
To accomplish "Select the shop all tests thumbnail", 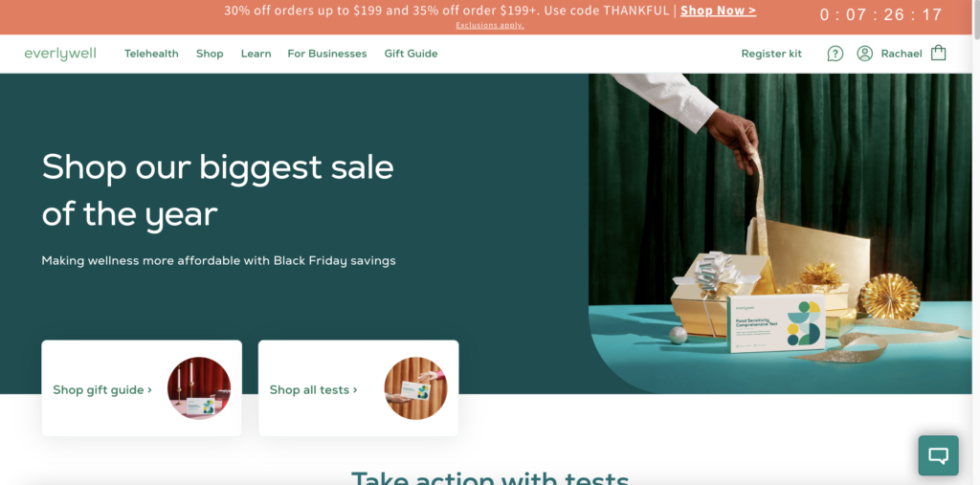I will [415, 388].
